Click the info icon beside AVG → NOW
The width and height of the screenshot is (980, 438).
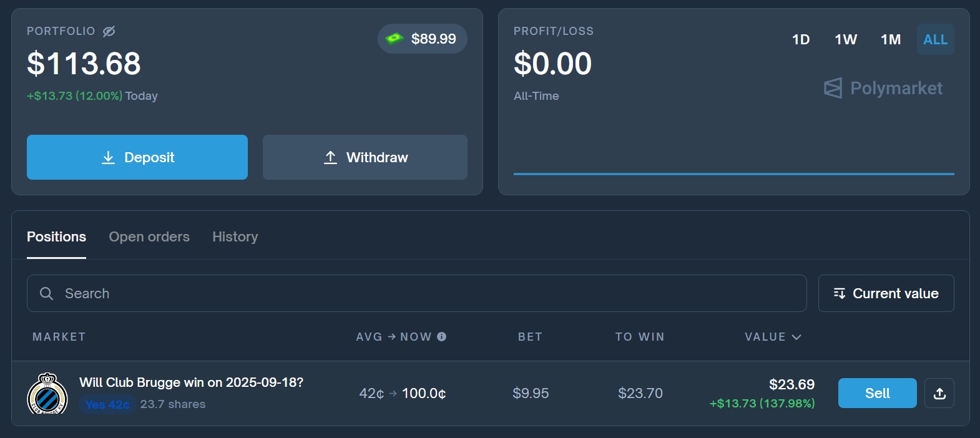442,337
